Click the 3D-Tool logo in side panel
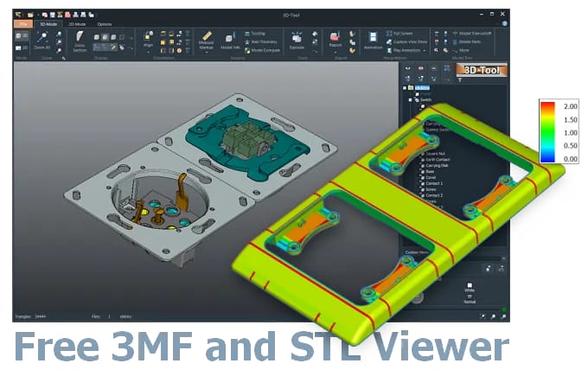 tap(482, 70)
